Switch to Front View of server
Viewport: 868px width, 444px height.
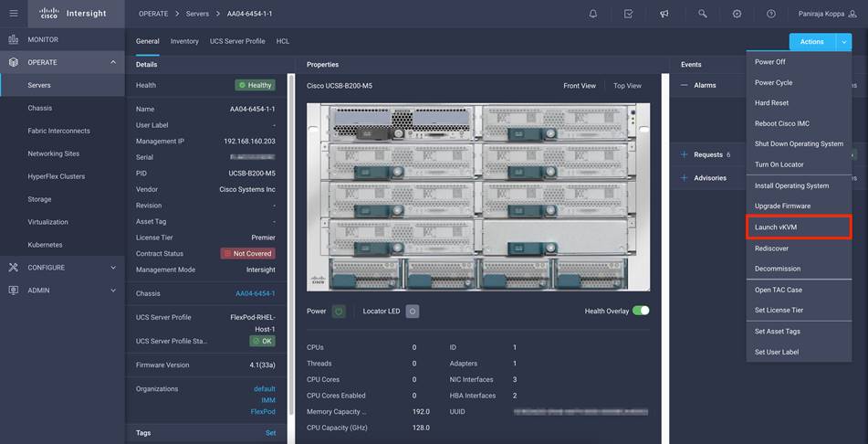click(x=580, y=86)
